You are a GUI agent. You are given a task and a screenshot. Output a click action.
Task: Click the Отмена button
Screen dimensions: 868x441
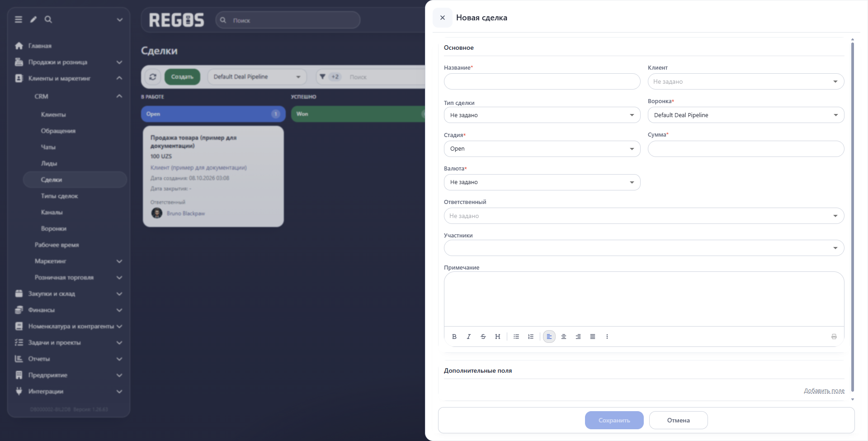pyautogui.click(x=679, y=420)
